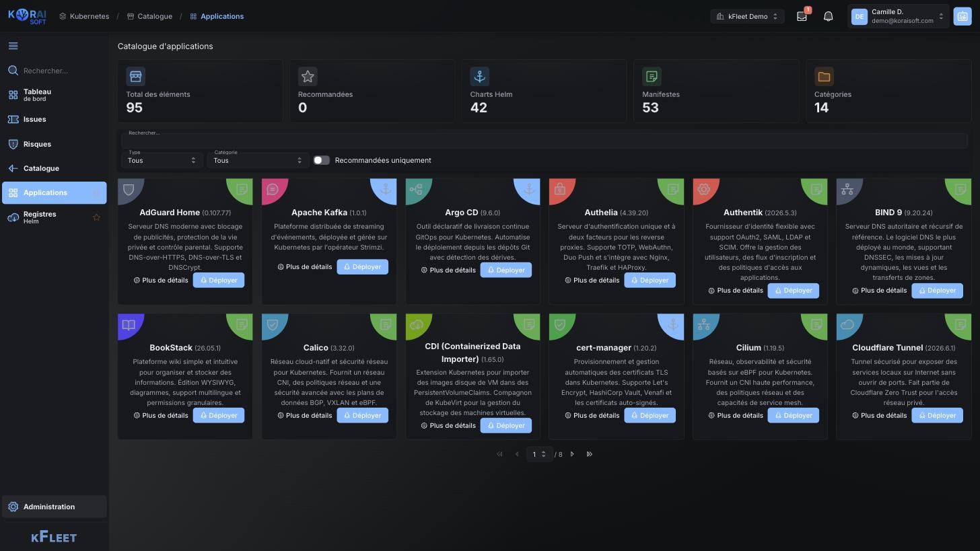The height and width of the screenshot is (551, 980).
Task: Select Applications in sidebar
Action: pyautogui.click(x=54, y=192)
